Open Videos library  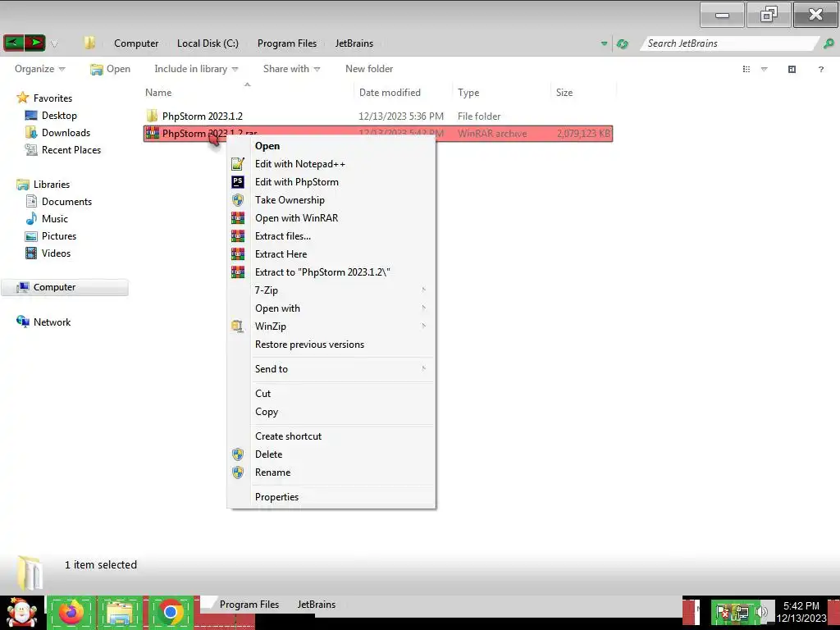coord(56,253)
